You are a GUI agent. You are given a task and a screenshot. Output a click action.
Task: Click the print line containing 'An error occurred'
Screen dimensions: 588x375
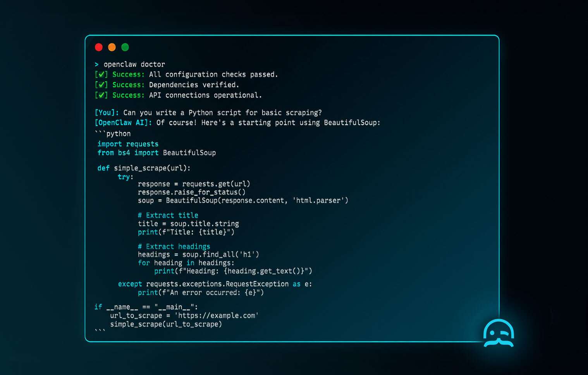201,292
